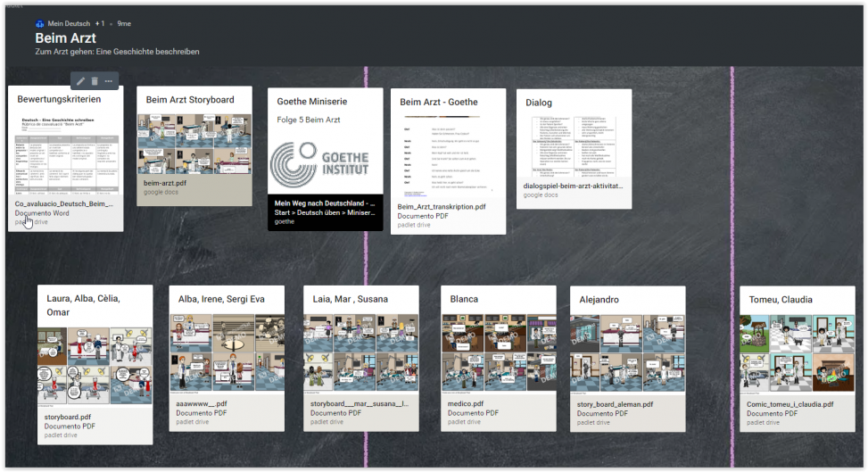Screen dimensions: 868x472
Task: Open the Mein Deutsch author link
Action: click(x=69, y=23)
